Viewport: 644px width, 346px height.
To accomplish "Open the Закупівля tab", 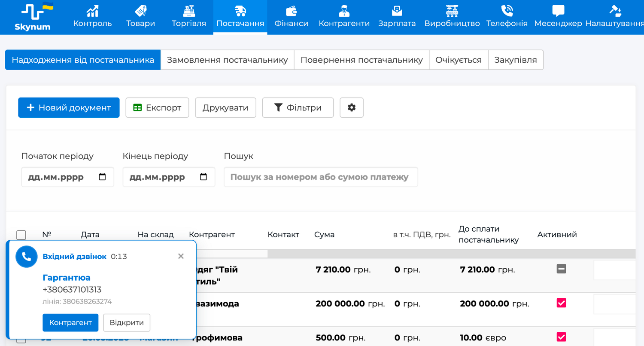I will pyautogui.click(x=516, y=60).
